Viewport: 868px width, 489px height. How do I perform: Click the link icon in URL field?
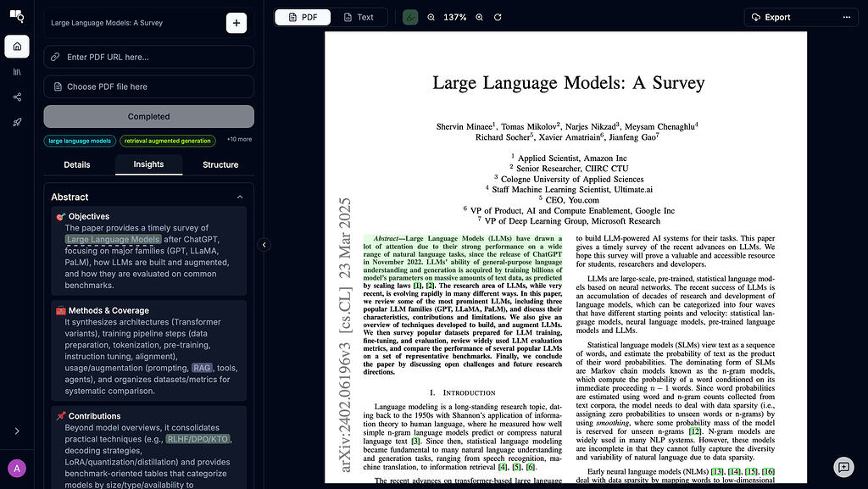tap(55, 57)
